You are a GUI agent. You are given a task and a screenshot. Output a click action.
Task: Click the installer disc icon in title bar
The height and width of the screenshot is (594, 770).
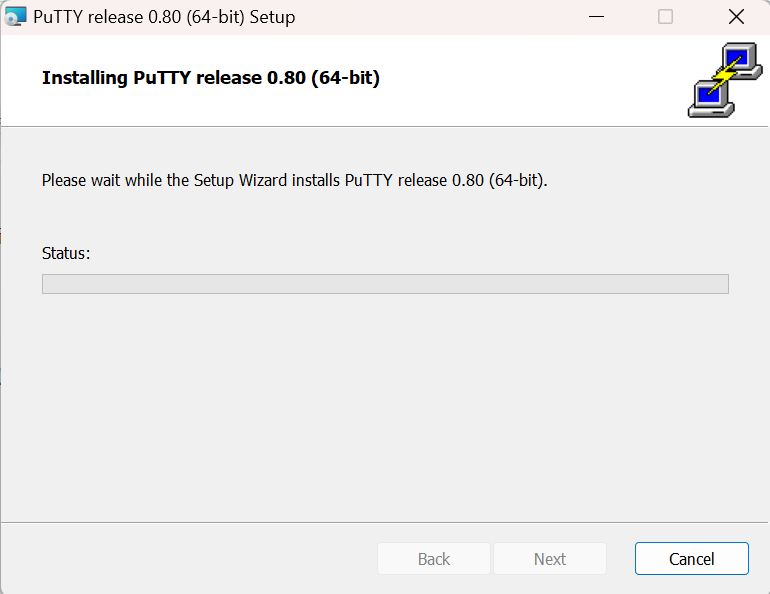15,17
